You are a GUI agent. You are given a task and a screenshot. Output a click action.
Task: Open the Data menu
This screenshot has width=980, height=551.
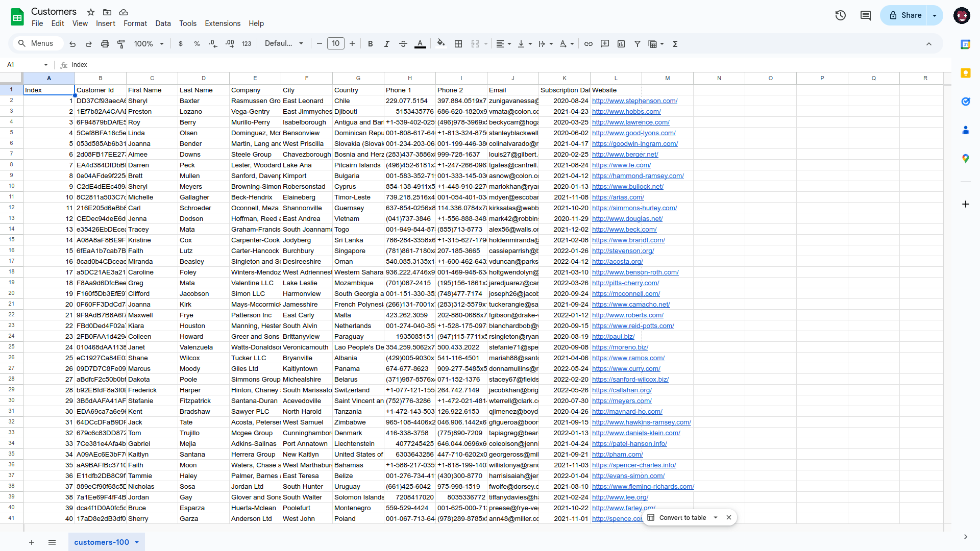coord(163,23)
